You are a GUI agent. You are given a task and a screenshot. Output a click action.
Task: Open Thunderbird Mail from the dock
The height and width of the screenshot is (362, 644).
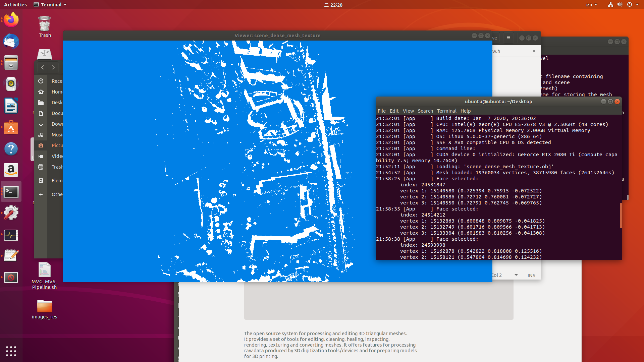[11, 41]
